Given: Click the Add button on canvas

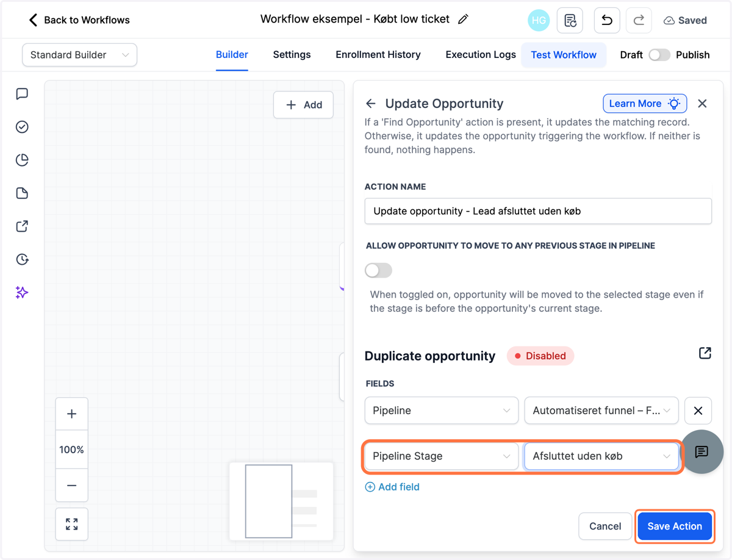Looking at the screenshot, I should coord(303,105).
